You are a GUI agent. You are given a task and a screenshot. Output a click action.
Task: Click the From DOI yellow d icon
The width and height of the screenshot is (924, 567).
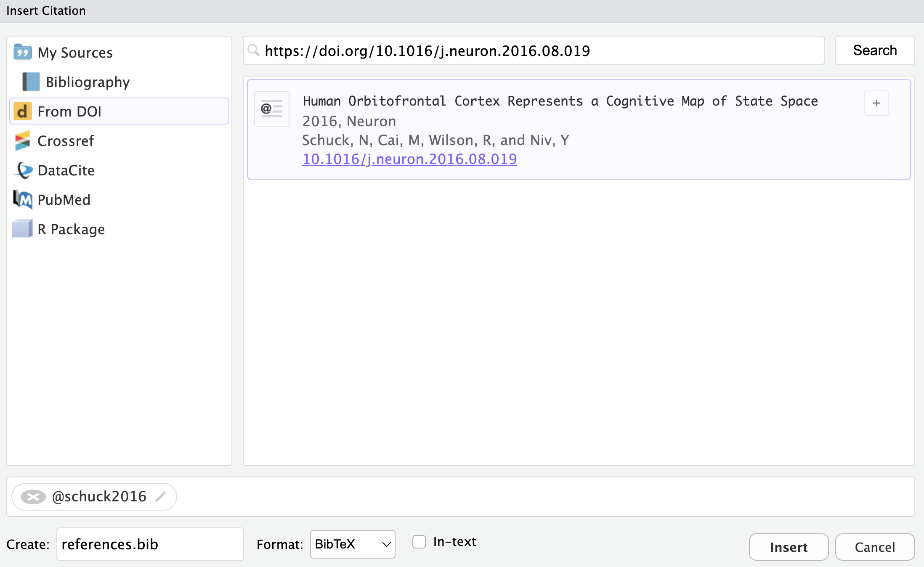pos(22,111)
